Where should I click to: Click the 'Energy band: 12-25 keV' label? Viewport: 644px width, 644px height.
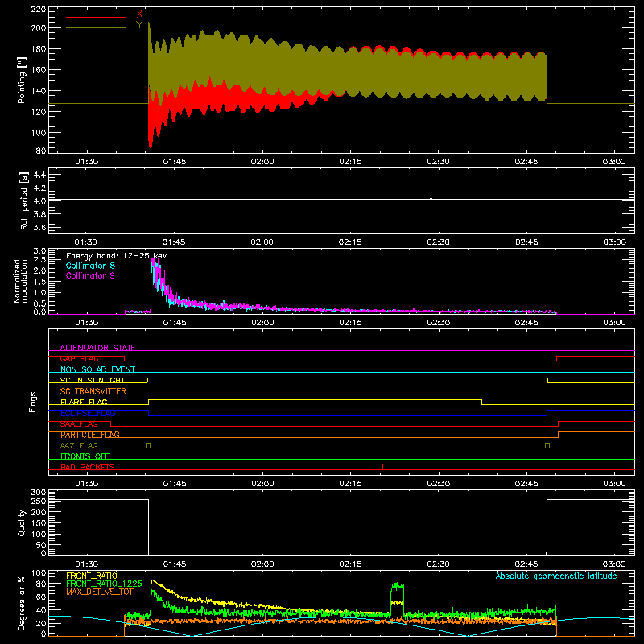[x=117, y=256]
